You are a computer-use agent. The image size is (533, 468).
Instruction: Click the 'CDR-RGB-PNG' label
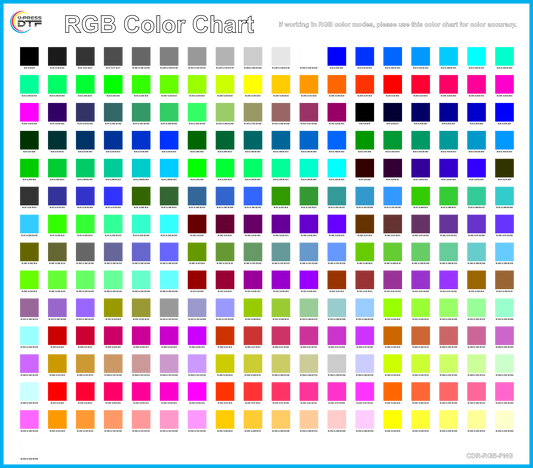(x=489, y=456)
